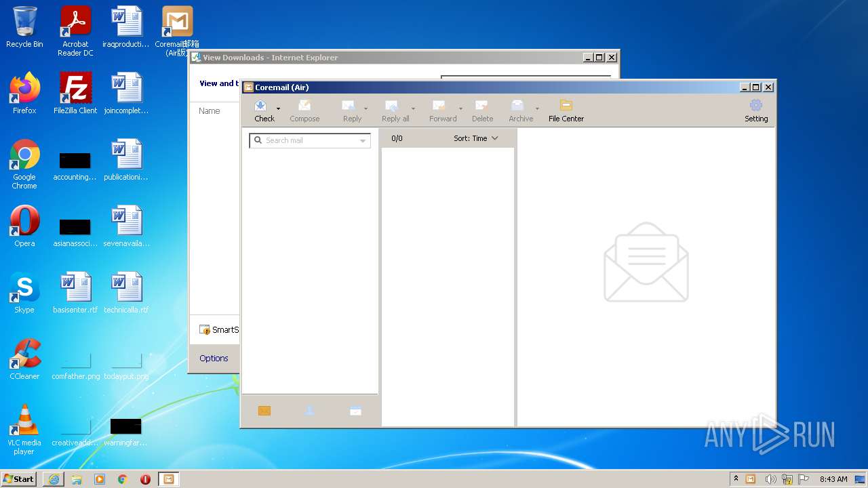
Task: Open the Check dropdown arrow
Action: 278,108
